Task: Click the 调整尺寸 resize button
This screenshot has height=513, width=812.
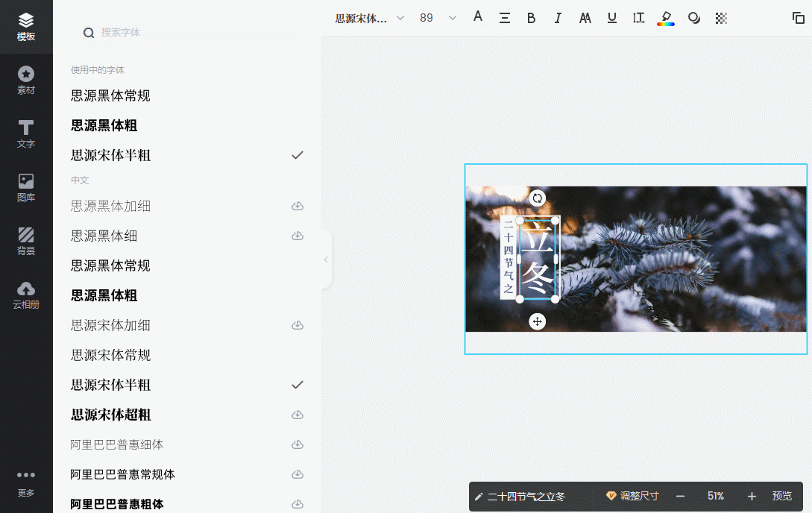Action: coord(632,496)
